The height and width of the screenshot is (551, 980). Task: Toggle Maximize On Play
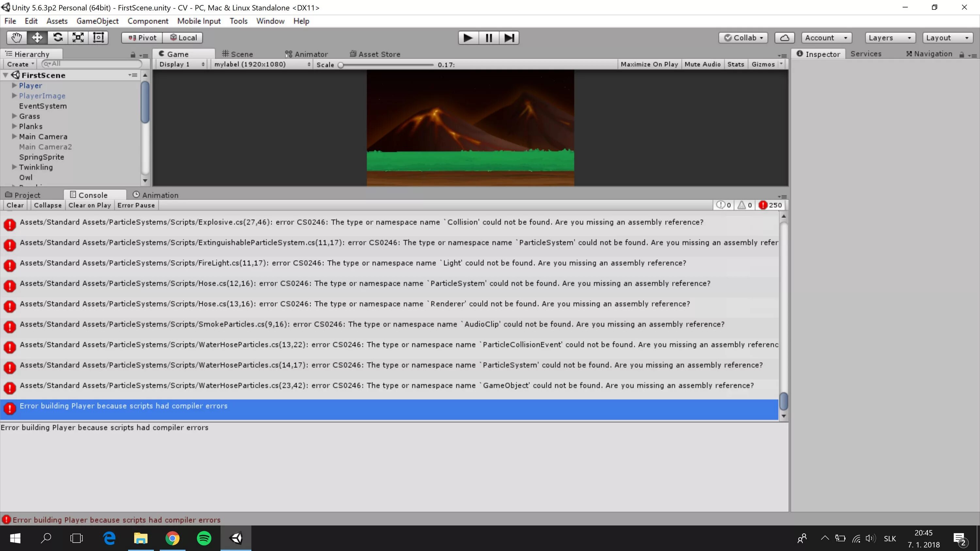point(649,64)
